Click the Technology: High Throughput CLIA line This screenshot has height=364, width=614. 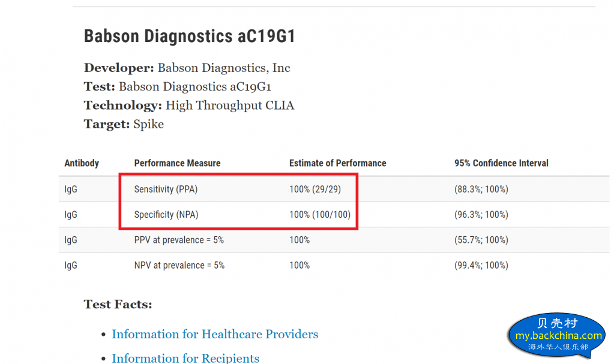tap(189, 106)
